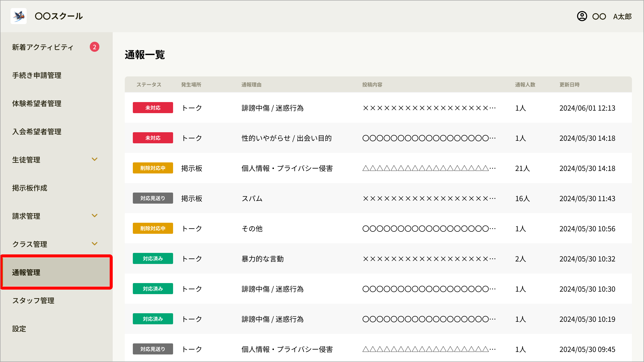Image resolution: width=644 pixels, height=362 pixels.
Task: Click the ステータス column header
Action: (x=149, y=85)
